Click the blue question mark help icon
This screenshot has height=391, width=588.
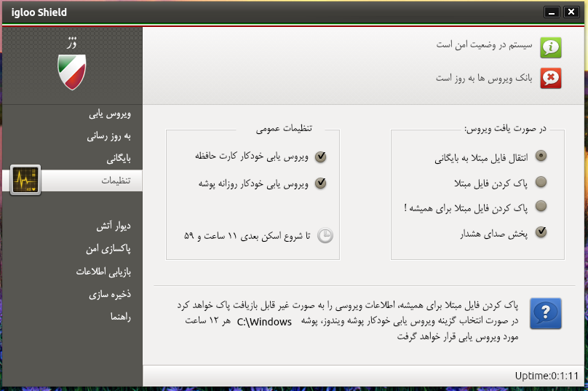(546, 313)
